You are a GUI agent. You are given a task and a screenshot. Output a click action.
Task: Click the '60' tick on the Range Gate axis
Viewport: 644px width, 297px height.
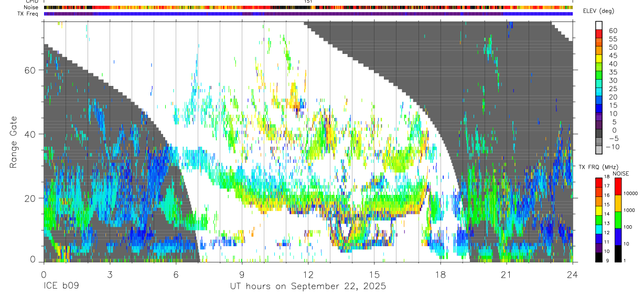(x=30, y=70)
